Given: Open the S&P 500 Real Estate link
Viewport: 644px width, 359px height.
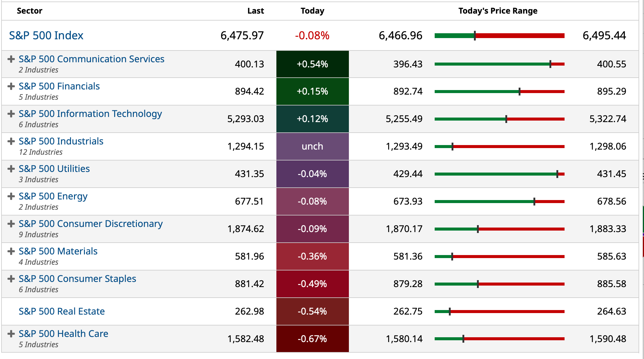Looking at the screenshot, I should (x=62, y=311).
